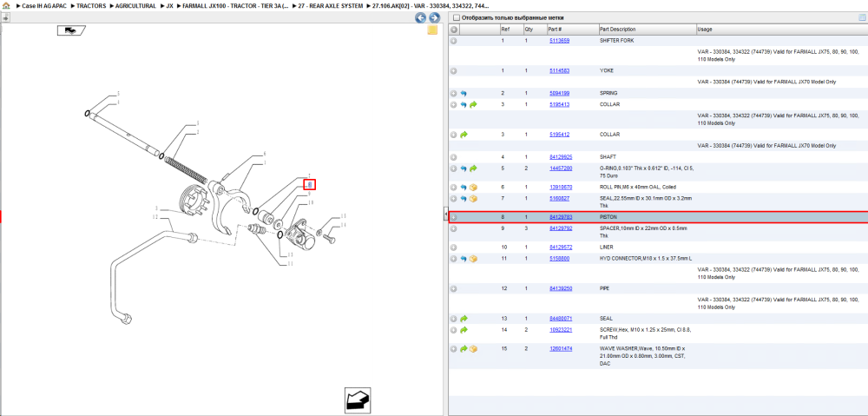868x416 pixels.
Task: Click the large arrow icon below the diagram
Action: [357, 400]
